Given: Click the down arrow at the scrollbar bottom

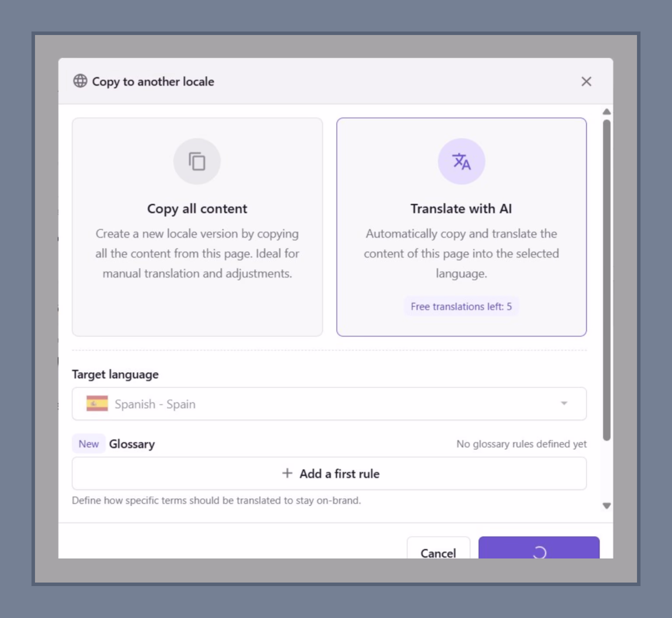Looking at the screenshot, I should point(606,506).
